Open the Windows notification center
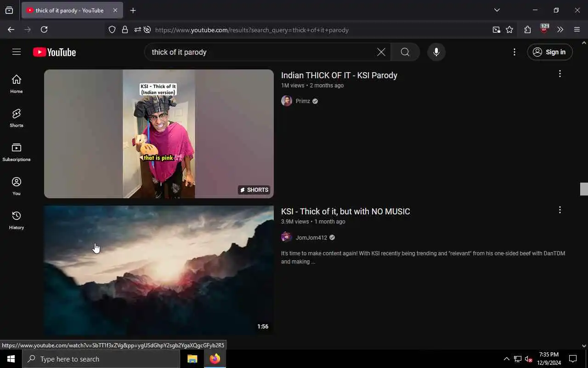The image size is (588, 368). [573, 359]
